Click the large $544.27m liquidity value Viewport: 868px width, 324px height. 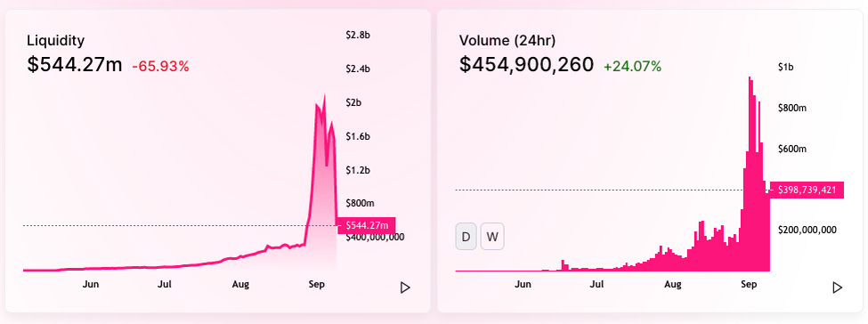coord(75,65)
